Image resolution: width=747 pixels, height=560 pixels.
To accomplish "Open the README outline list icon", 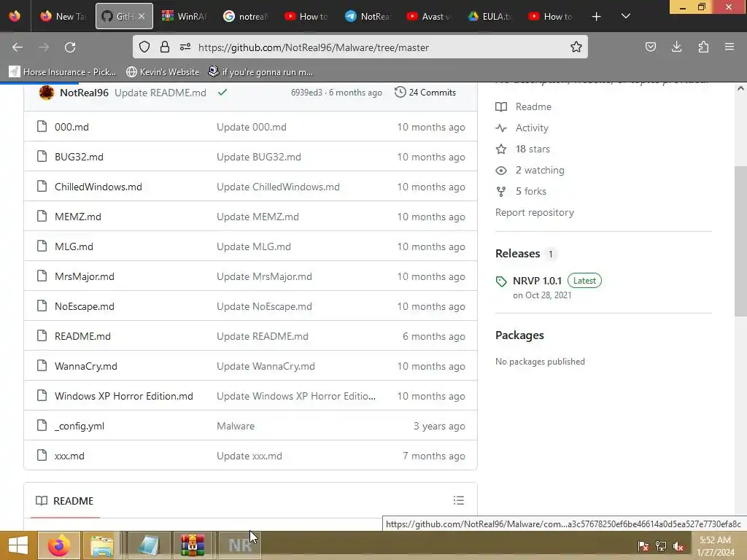I will [x=458, y=500].
